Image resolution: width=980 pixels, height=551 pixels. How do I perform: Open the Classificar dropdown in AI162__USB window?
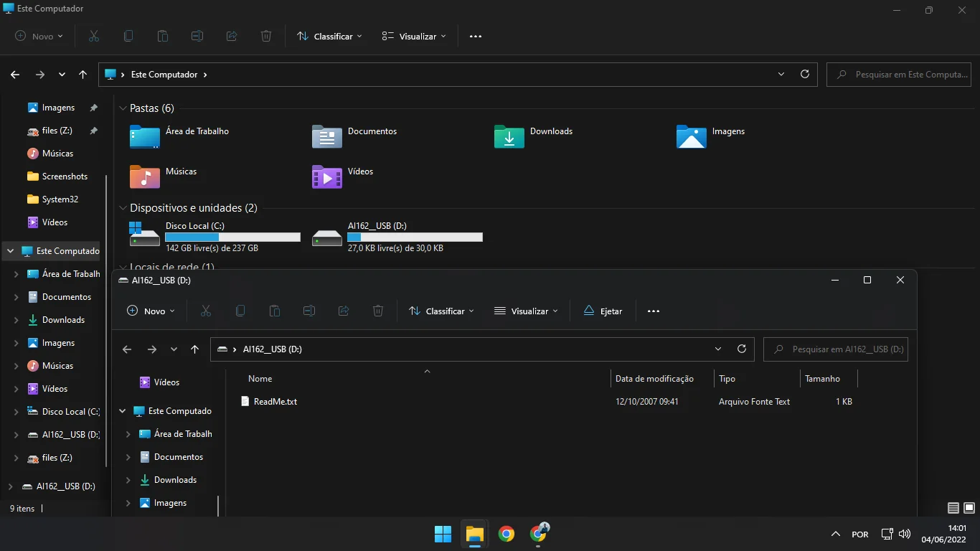click(441, 311)
